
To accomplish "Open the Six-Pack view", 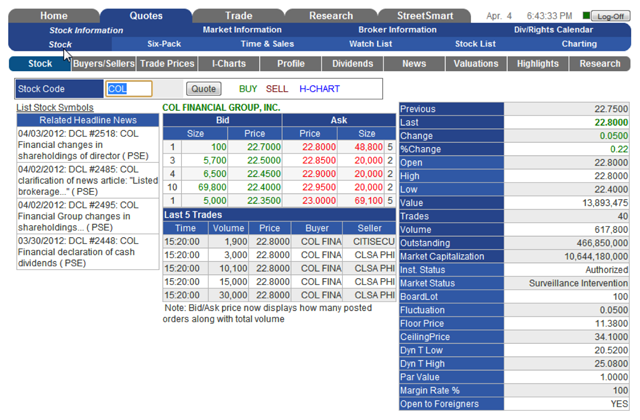I will (164, 44).
